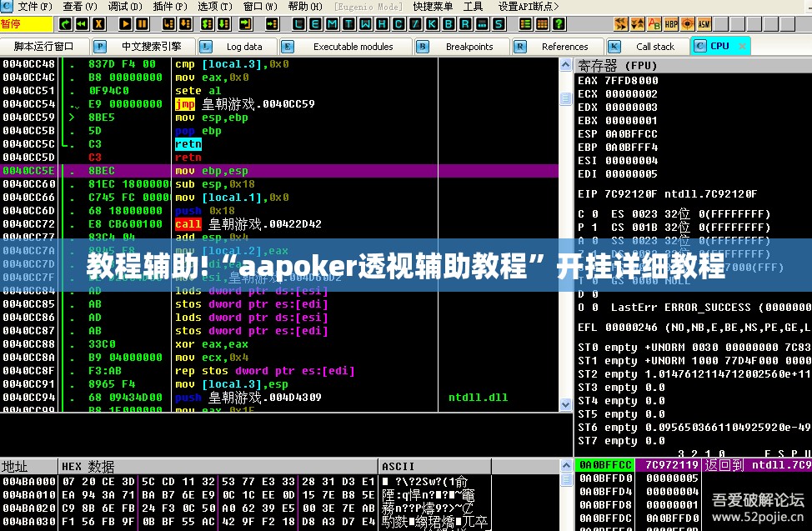This screenshot has height=531, width=812.
Task: Switch to the Breakpoints tab
Action: tap(462, 47)
